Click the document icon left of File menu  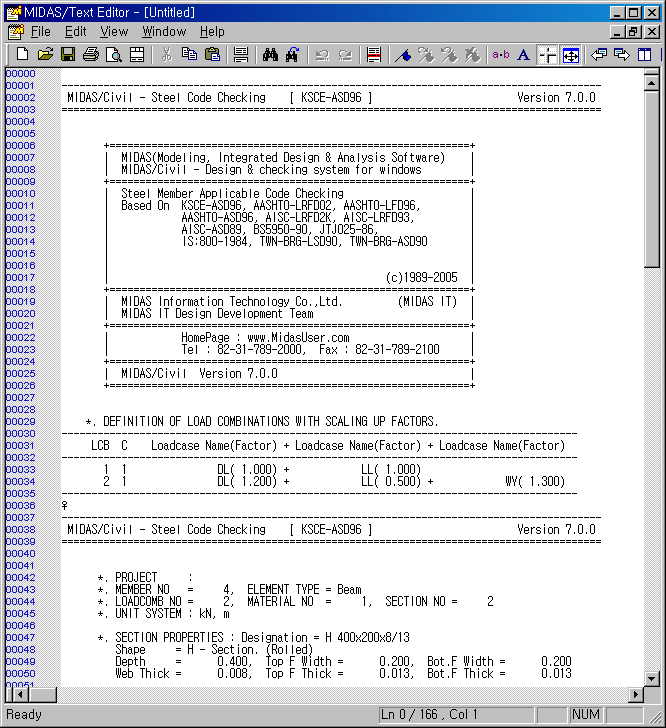[15, 32]
